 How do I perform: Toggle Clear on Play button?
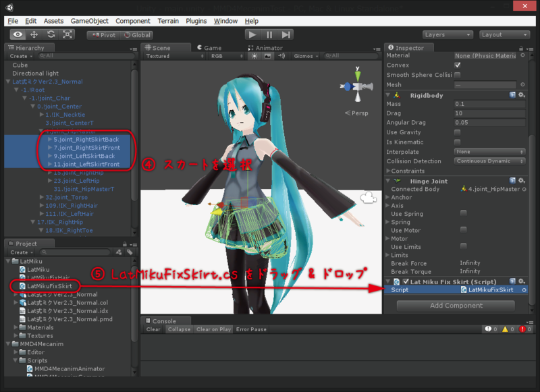(x=213, y=329)
